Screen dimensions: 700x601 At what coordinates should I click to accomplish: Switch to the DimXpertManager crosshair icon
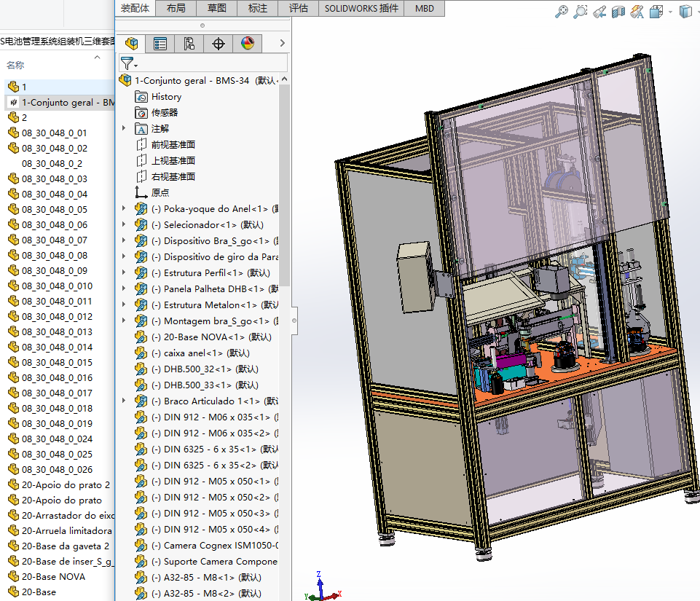(219, 44)
